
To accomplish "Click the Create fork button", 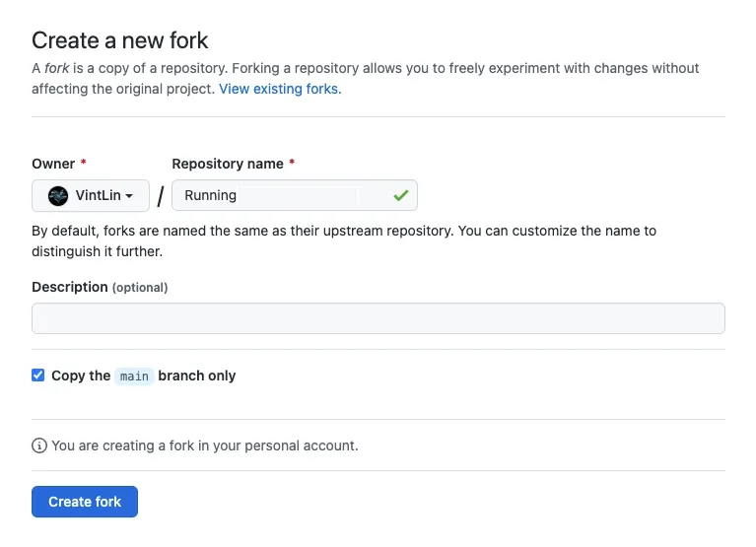I will pos(85,502).
